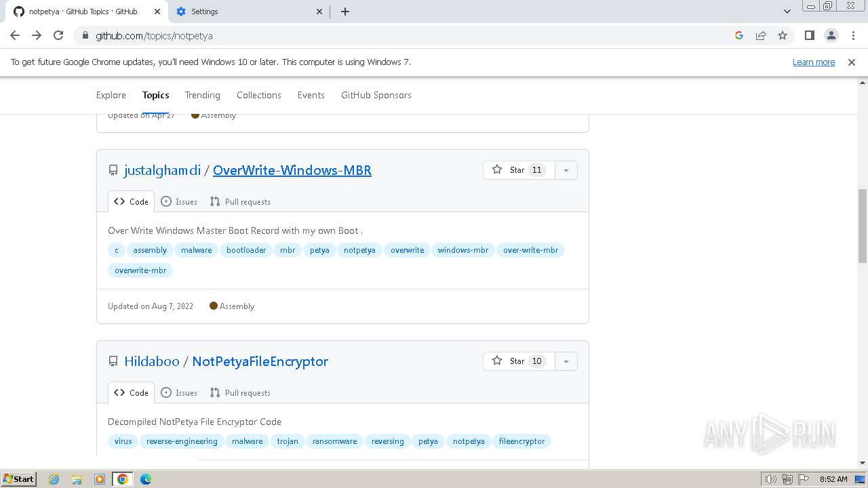The width and height of the screenshot is (868, 488).
Task: Click 'notpetya' tag under OverWrite-Windows-MBR
Action: pyautogui.click(x=359, y=250)
